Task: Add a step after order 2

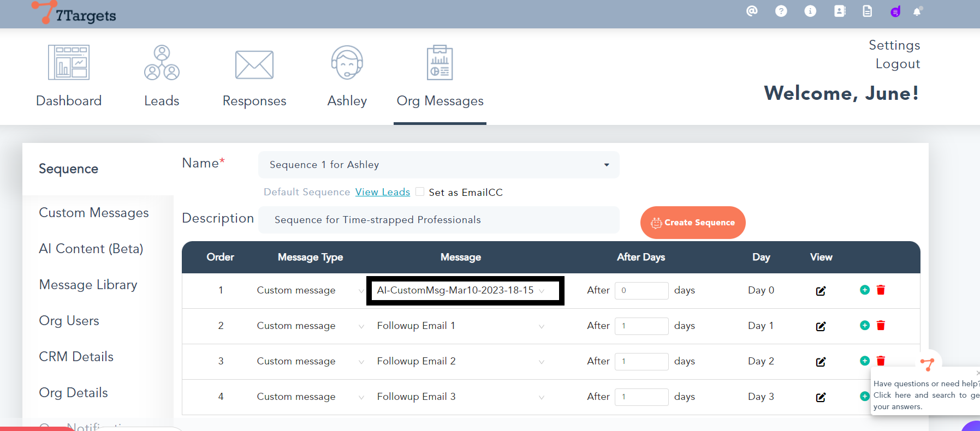Action: click(x=864, y=325)
